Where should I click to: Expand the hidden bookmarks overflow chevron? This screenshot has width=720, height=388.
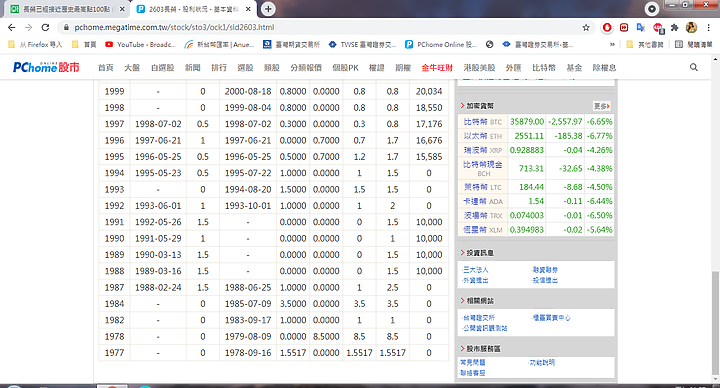(x=612, y=45)
